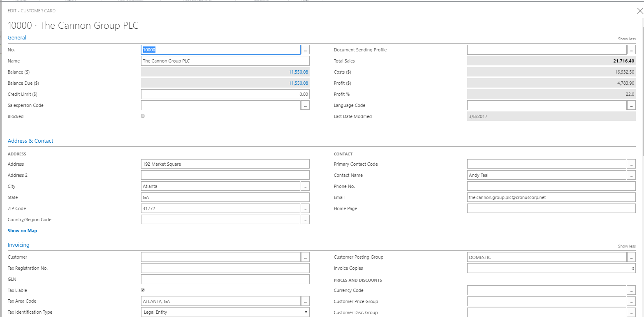Open the Tax Identification Type dropdown
Viewport: 644px width, 317px height.
click(x=306, y=312)
